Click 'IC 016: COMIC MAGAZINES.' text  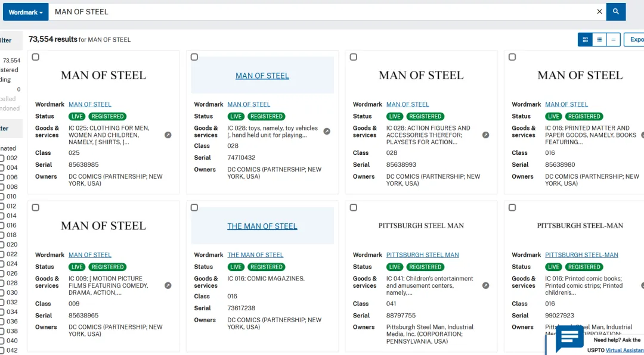tap(266, 279)
